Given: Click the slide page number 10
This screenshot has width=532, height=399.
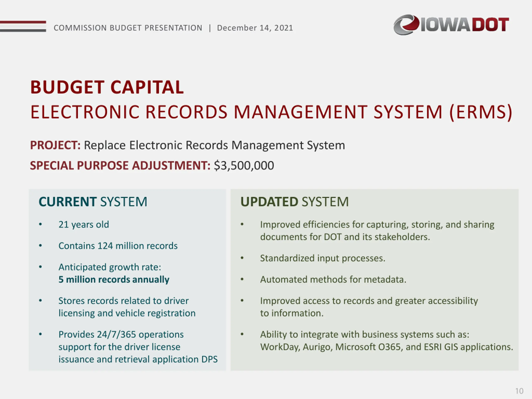Looking at the screenshot, I should pyautogui.click(x=519, y=391).
